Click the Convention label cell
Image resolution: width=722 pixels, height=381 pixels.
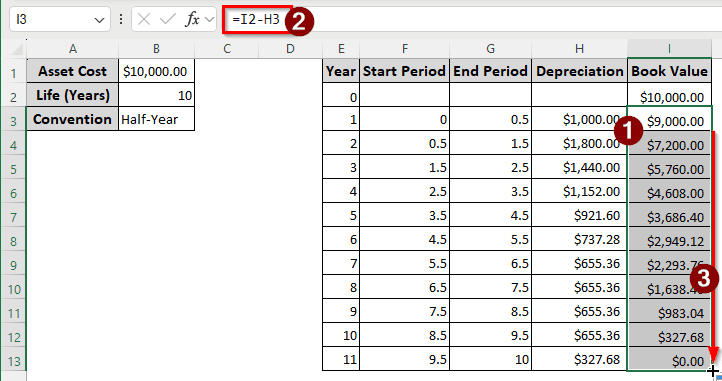(72, 119)
